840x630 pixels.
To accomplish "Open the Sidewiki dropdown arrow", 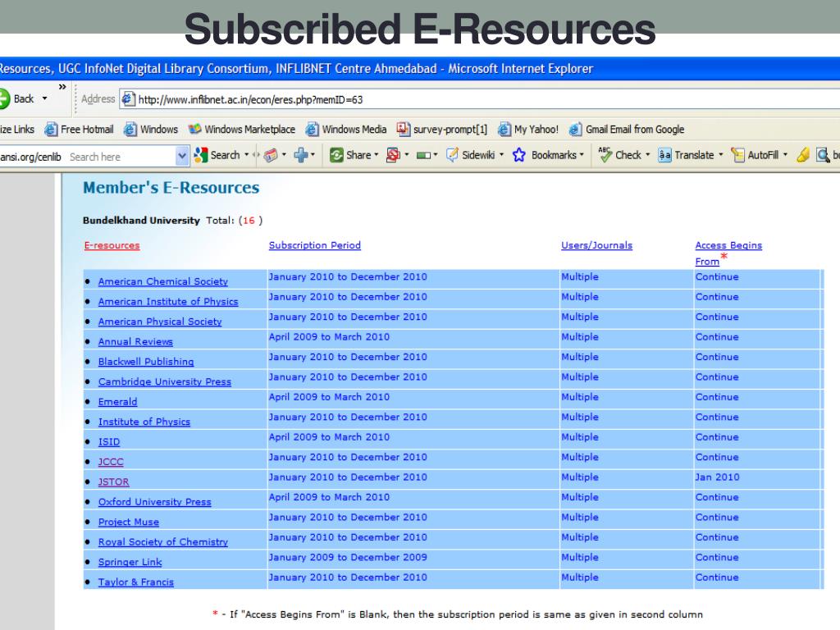I will click(x=501, y=155).
